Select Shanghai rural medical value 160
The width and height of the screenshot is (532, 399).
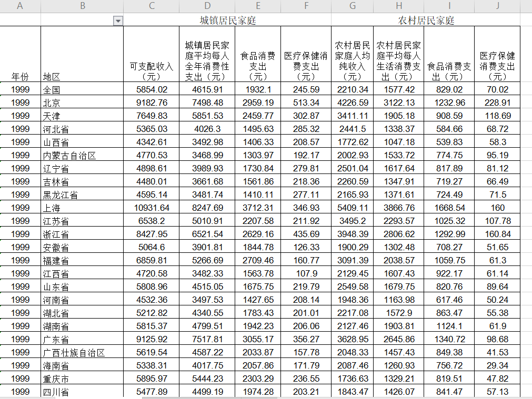click(497, 208)
